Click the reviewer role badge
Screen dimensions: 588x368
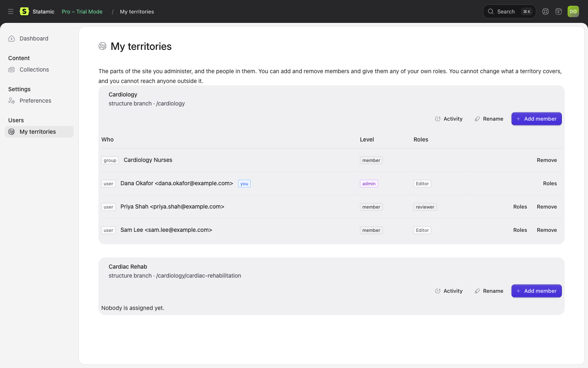tap(425, 207)
